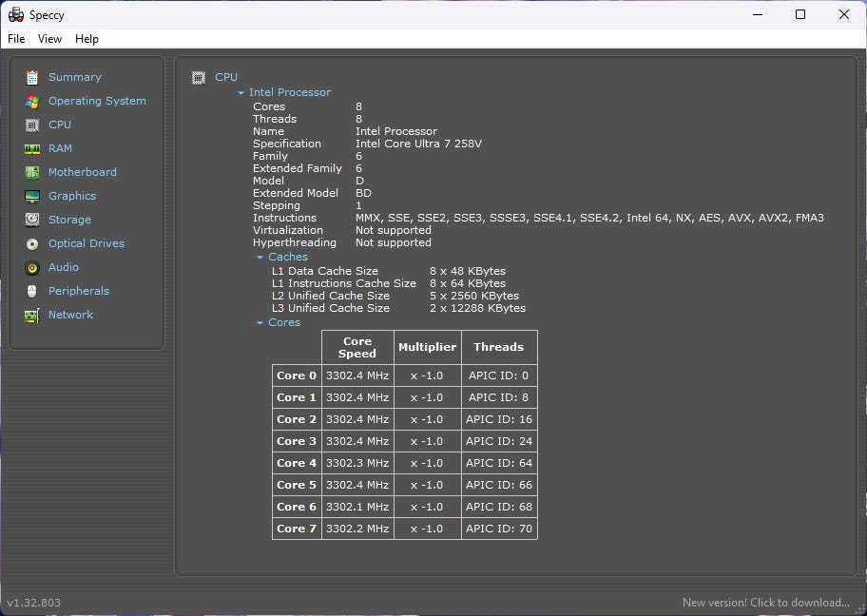Click the Operating System Windows flag icon
867x616 pixels.
tap(32, 101)
